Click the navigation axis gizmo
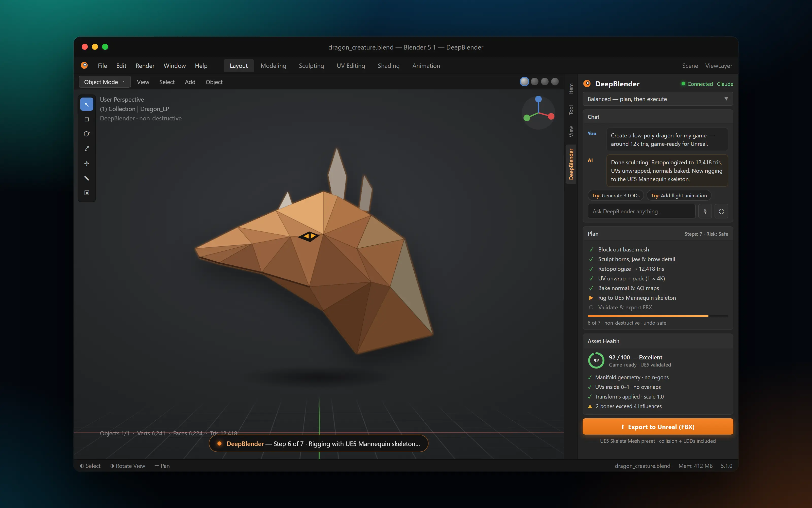Image resolution: width=812 pixels, height=508 pixels. pos(538,113)
